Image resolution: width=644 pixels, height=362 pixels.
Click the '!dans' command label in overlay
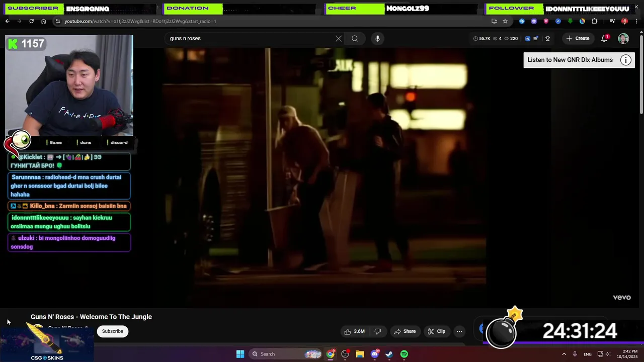click(84, 142)
